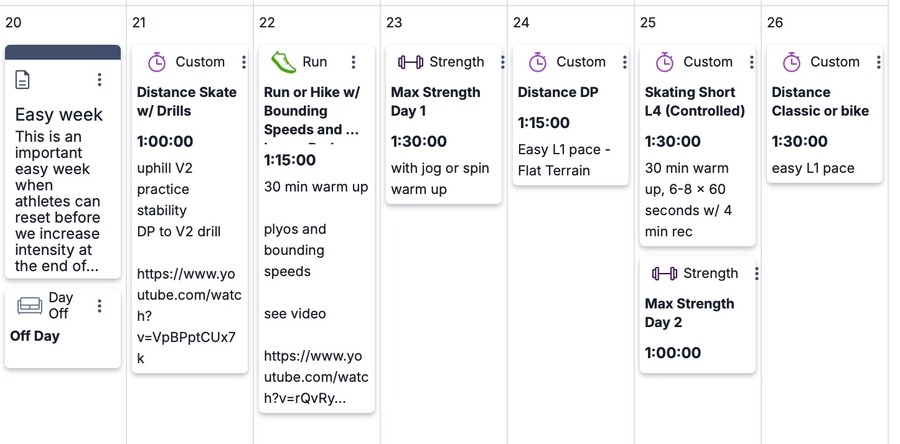
Task: Click the YouTube link in Distance Skate workout
Action: click(x=187, y=315)
